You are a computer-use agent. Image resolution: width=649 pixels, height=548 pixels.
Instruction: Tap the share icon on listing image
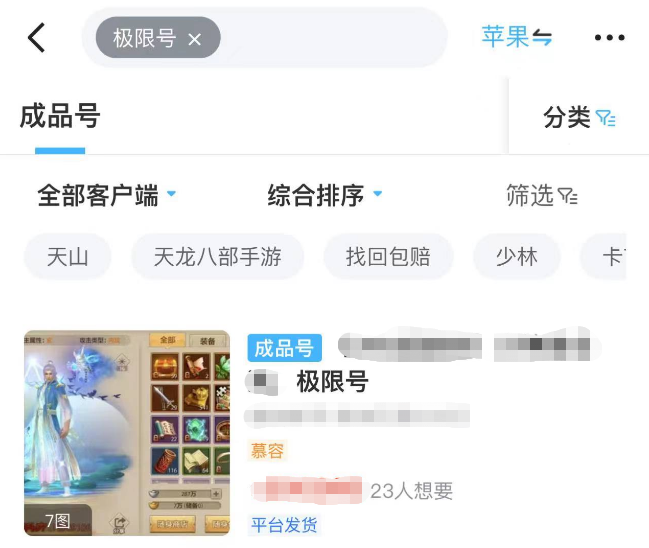[119, 524]
